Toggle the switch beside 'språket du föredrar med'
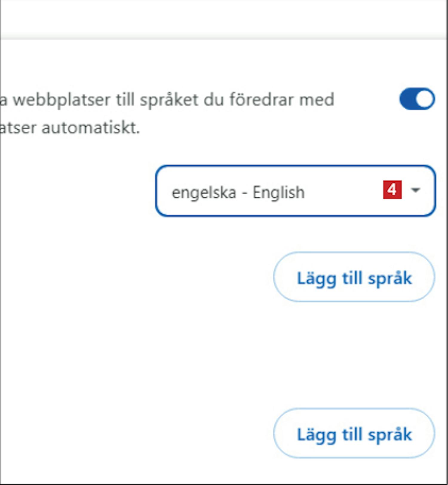 [417, 99]
